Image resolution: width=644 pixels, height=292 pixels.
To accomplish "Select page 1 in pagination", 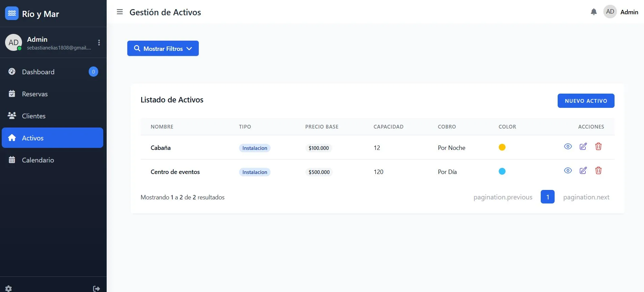I will click(x=548, y=197).
